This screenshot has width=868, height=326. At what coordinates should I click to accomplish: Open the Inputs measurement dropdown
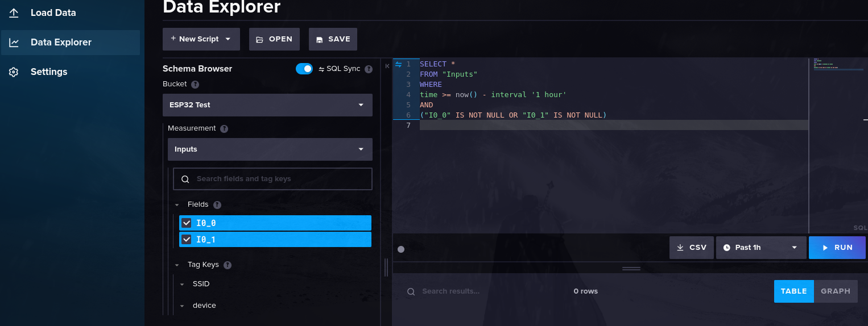pos(270,149)
